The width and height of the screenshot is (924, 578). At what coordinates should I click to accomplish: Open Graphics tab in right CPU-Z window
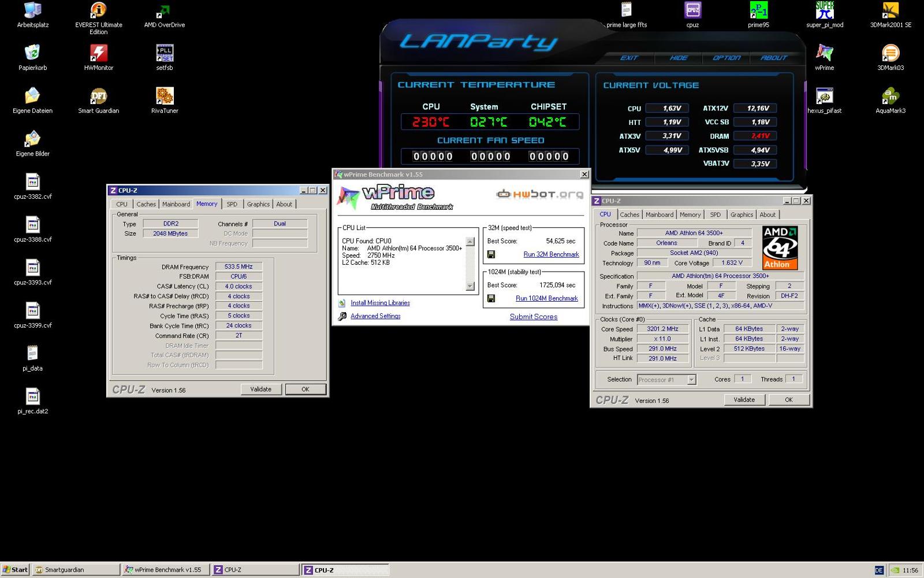click(x=742, y=214)
